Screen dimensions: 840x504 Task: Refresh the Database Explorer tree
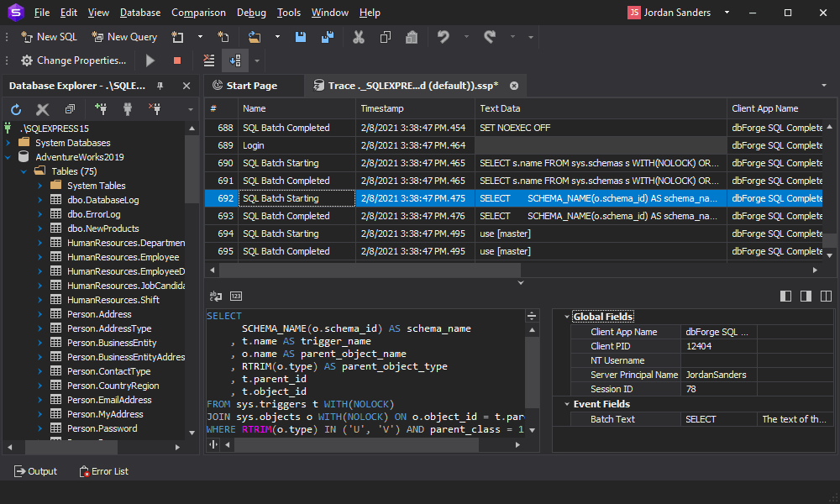coord(16,109)
